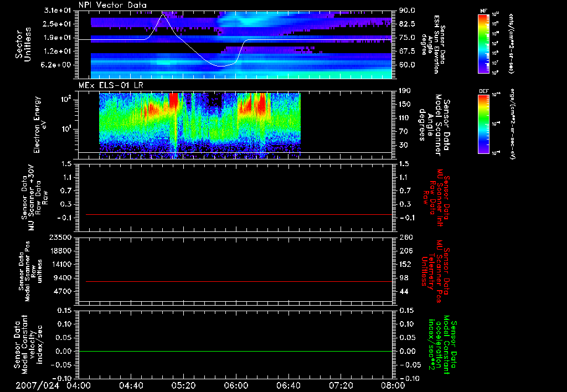Click the red MU Scanner raw data line
The image size is (567, 392).
(x=239, y=214)
